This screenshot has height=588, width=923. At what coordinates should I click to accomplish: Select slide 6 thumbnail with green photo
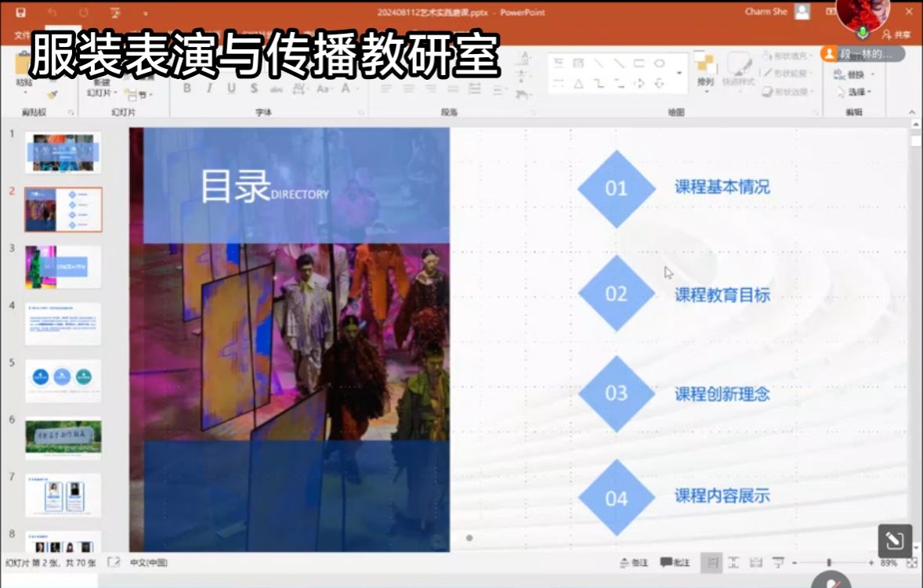pyautogui.click(x=63, y=438)
